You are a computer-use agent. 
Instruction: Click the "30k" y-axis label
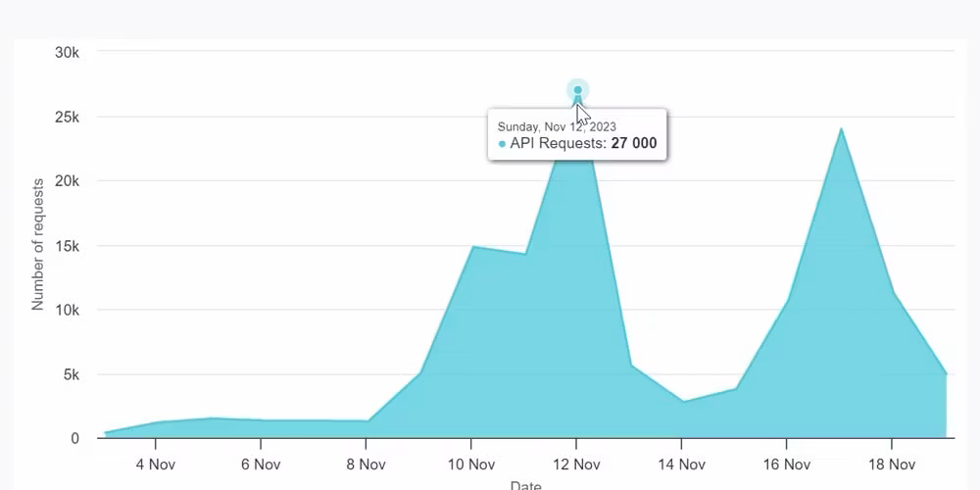66,52
